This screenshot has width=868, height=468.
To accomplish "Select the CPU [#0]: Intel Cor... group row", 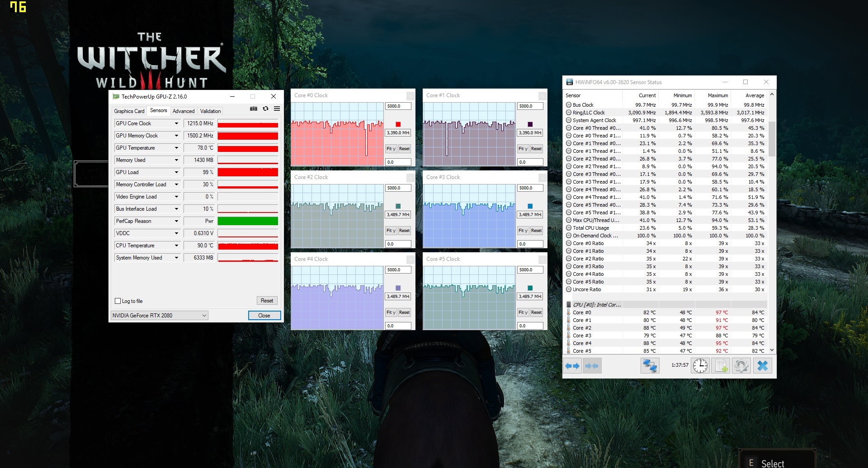I will [665, 305].
